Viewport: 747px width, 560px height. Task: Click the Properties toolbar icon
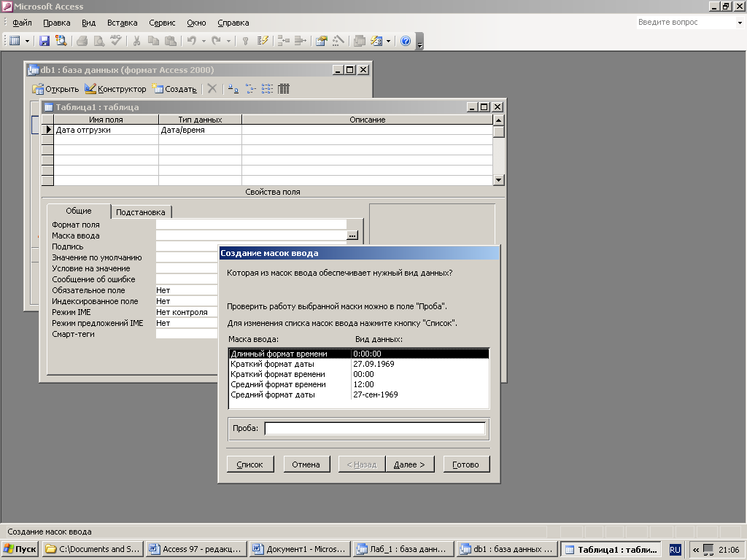(322, 41)
